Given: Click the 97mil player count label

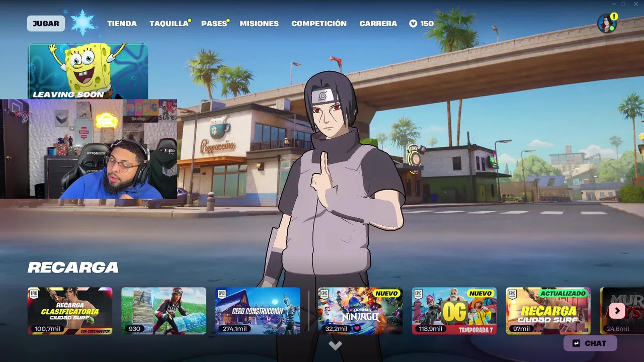Looking at the screenshot, I should click(x=521, y=329).
